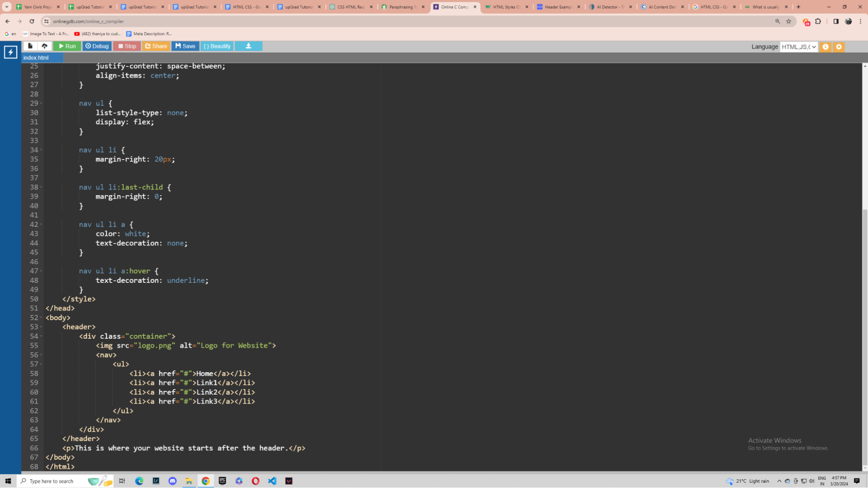The width and height of the screenshot is (868, 488).
Task: Select the Language dropdown for HTML.JS
Action: click(x=798, y=46)
